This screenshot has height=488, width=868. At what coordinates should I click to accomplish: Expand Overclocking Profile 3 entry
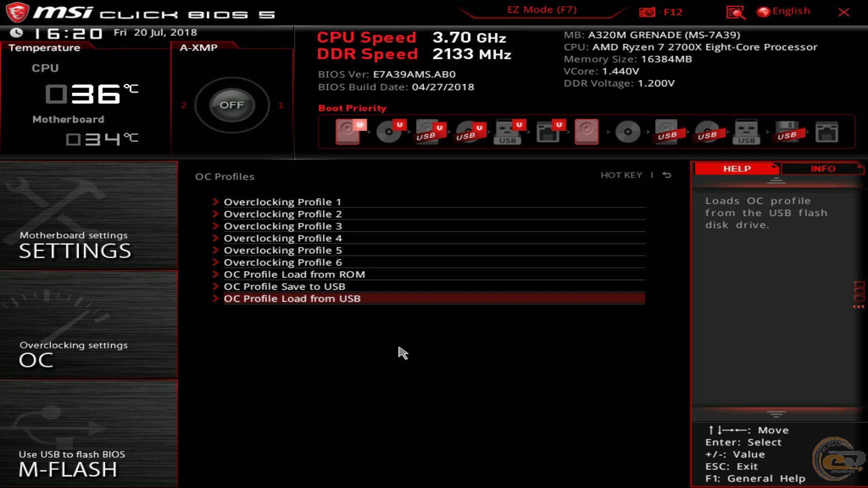coord(283,225)
